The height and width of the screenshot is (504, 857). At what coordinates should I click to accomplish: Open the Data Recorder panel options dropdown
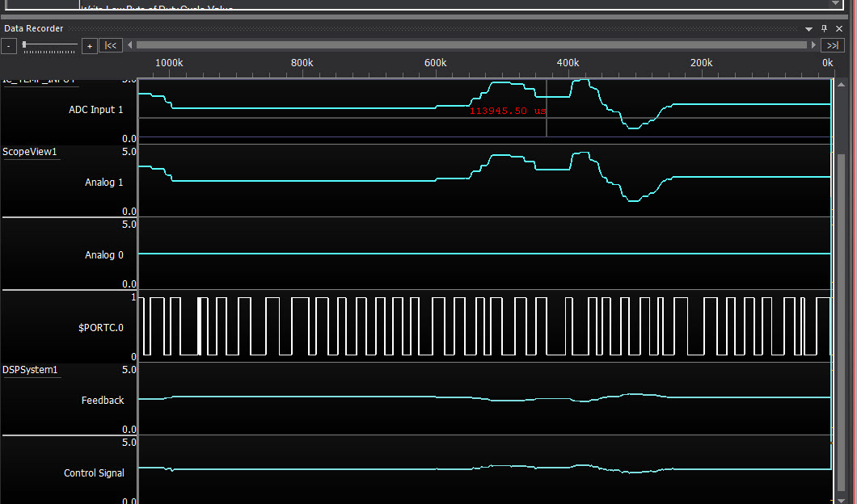[809, 29]
